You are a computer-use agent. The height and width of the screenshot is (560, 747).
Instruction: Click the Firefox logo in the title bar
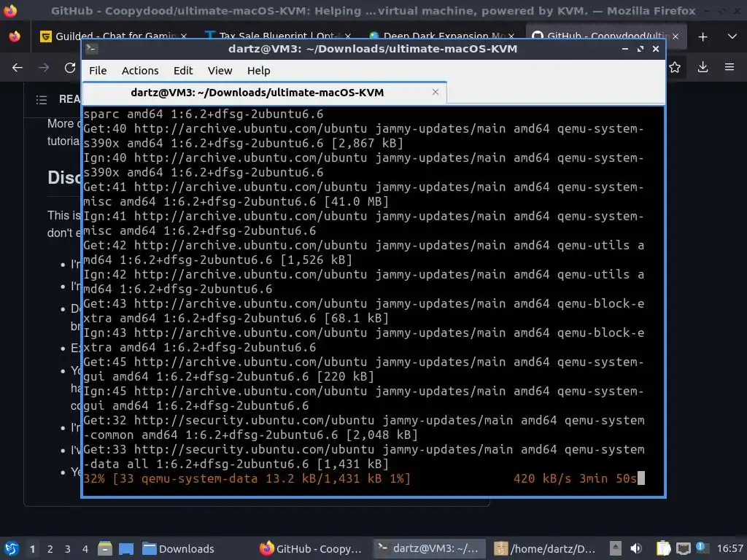(x=10, y=10)
